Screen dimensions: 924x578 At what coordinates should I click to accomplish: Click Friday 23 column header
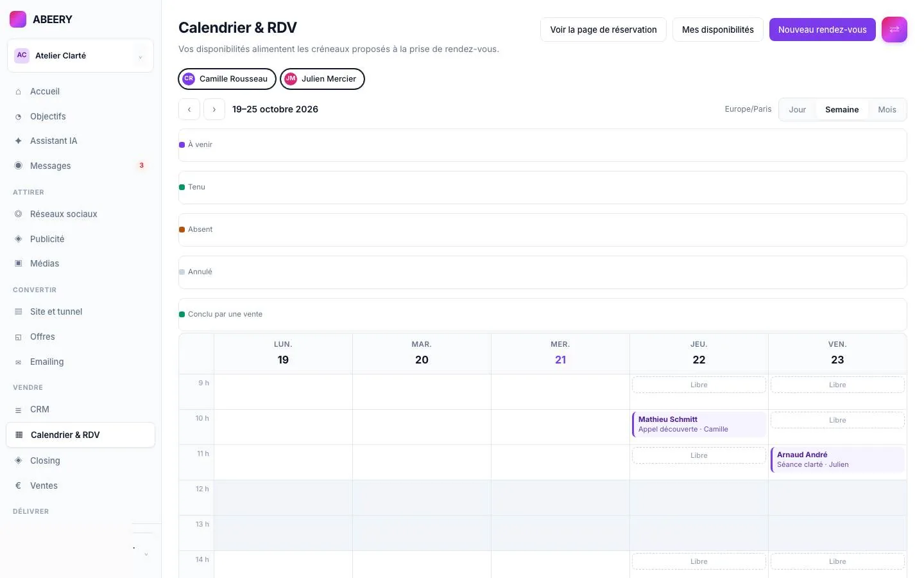(837, 353)
